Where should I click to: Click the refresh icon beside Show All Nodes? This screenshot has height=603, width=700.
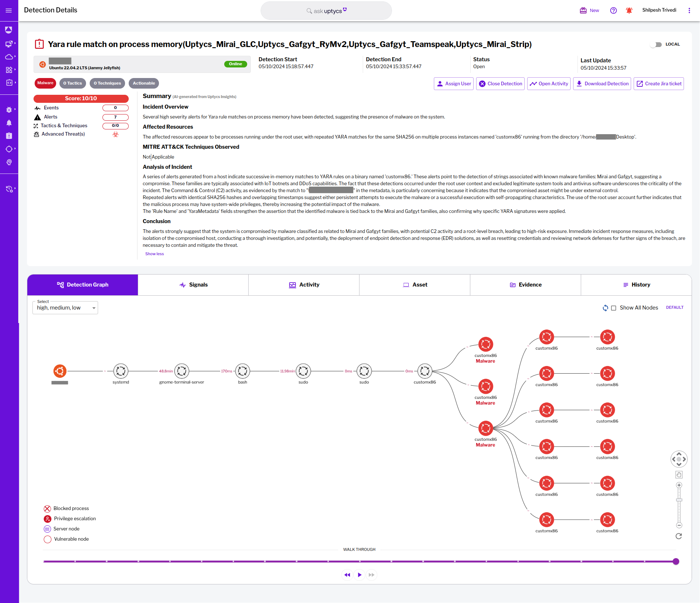point(606,308)
